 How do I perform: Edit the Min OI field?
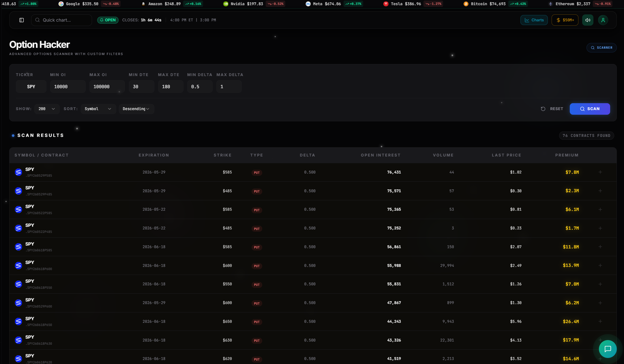(x=68, y=87)
